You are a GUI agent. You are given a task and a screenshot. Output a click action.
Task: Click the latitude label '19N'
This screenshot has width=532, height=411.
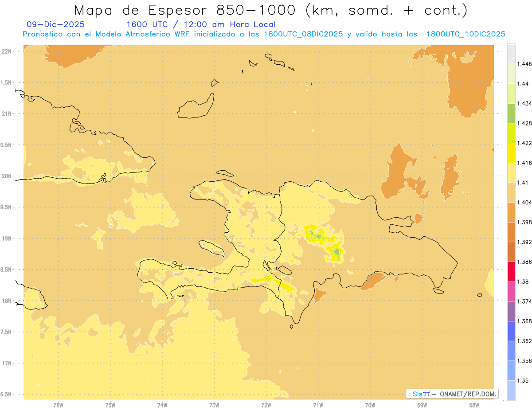pyautogui.click(x=7, y=239)
